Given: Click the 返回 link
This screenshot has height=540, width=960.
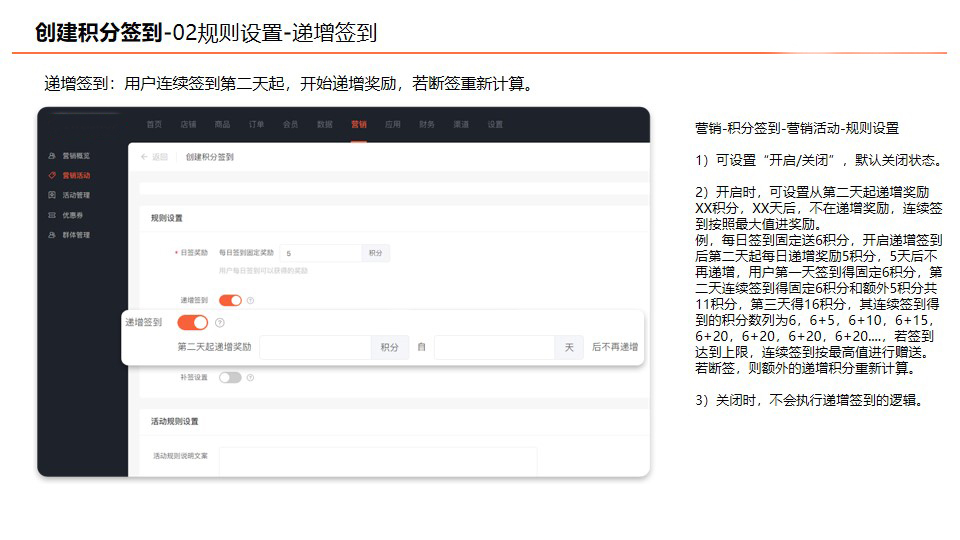Looking at the screenshot, I should [x=160, y=157].
